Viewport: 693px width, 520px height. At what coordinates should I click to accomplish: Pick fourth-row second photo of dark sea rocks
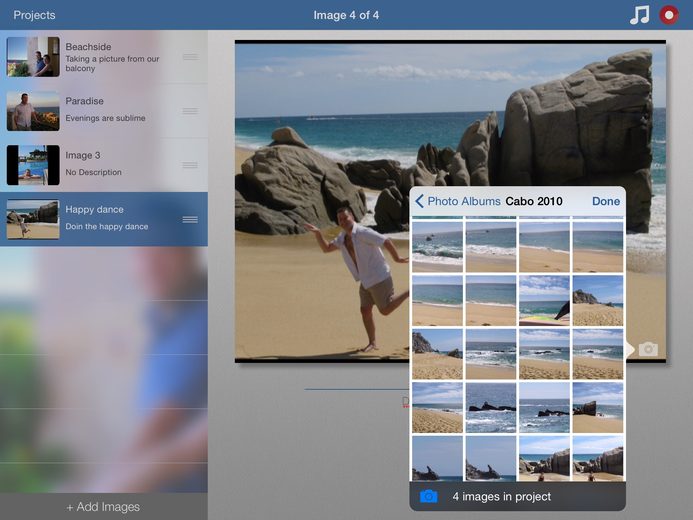491,408
